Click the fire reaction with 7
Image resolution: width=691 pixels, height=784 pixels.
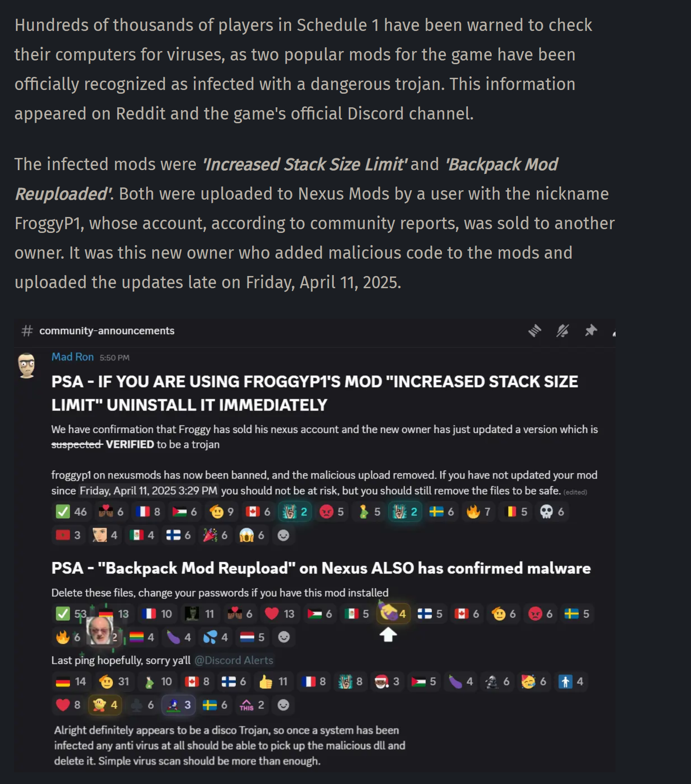coord(478,512)
